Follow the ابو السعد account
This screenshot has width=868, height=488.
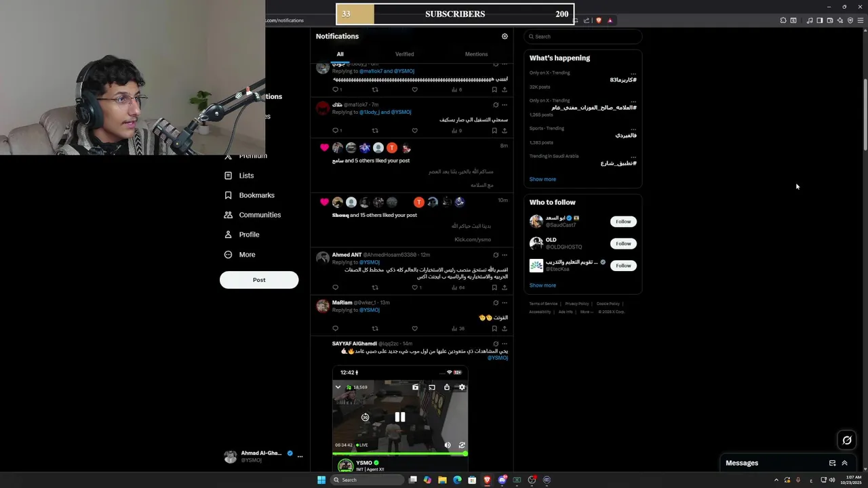[x=623, y=222]
